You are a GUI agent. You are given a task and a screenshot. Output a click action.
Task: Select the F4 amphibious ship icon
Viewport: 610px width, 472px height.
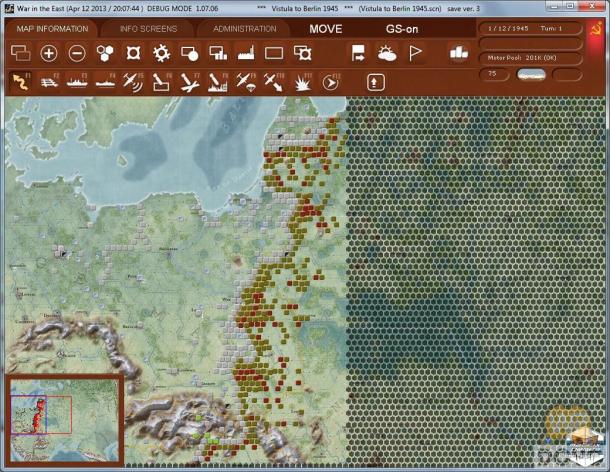(105, 82)
